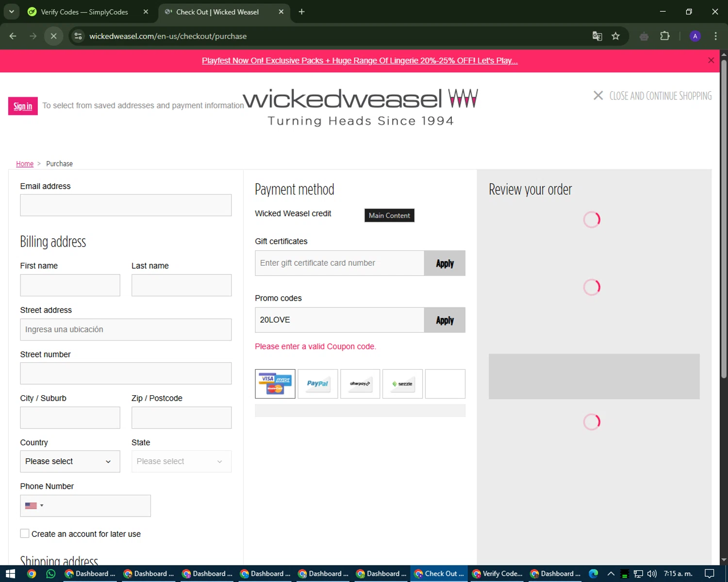Click the Zip / Postcode field

[x=182, y=418]
